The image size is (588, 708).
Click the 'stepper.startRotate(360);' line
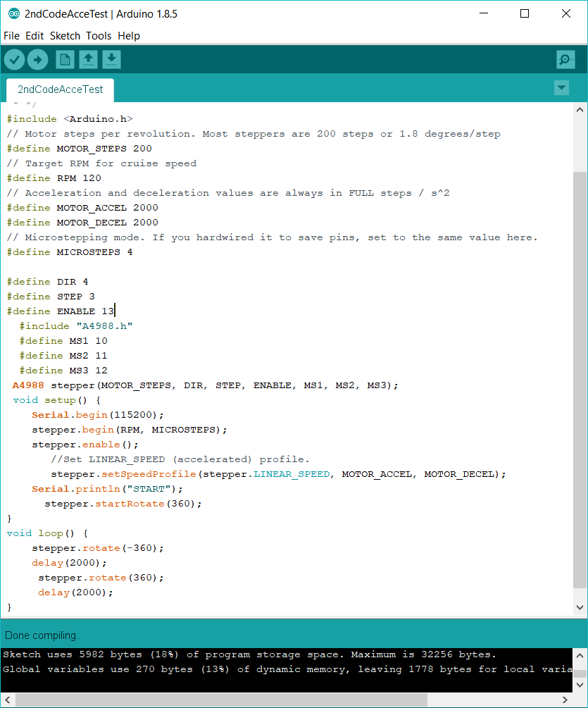(x=123, y=504)
